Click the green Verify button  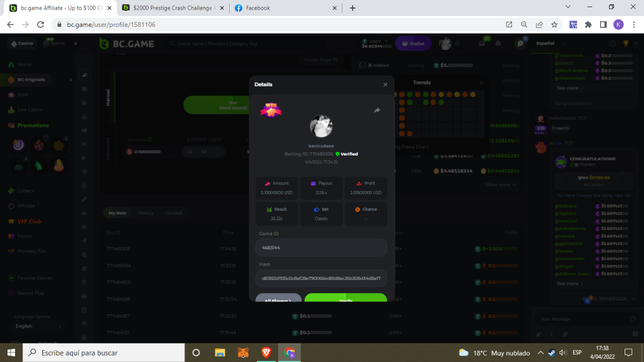coord(346,298)
